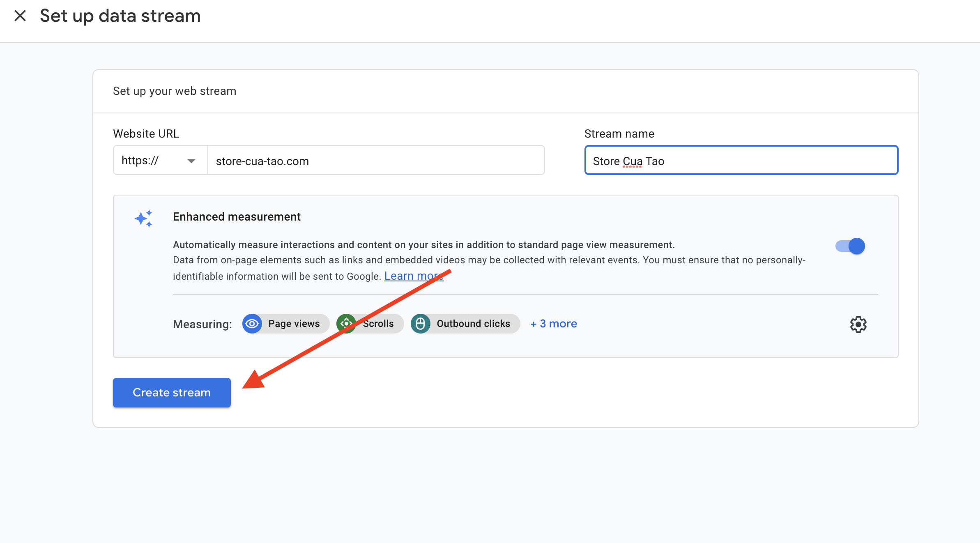Close the Set up data stream panel
980x543 pixels.
pos(20,16)
